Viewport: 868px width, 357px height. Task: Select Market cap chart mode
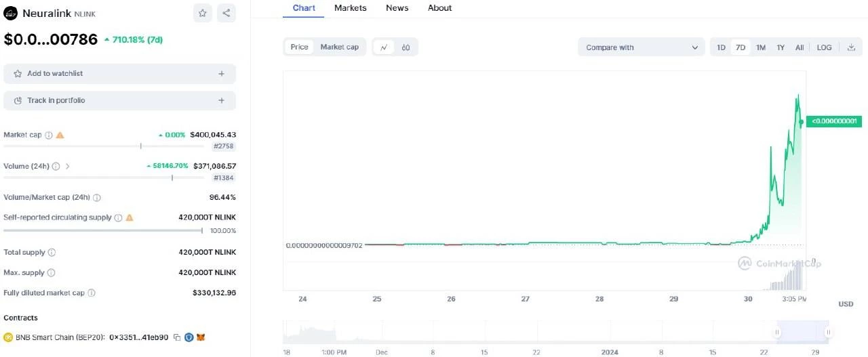[x=340, y=47]
